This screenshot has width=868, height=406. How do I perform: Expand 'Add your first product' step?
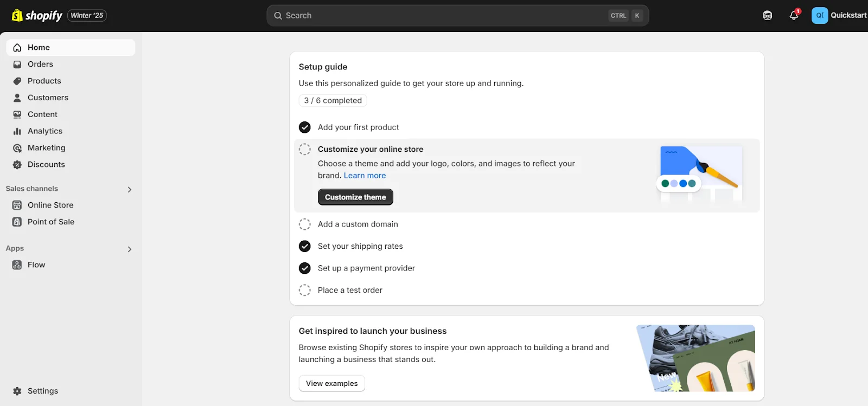[358, 127]
